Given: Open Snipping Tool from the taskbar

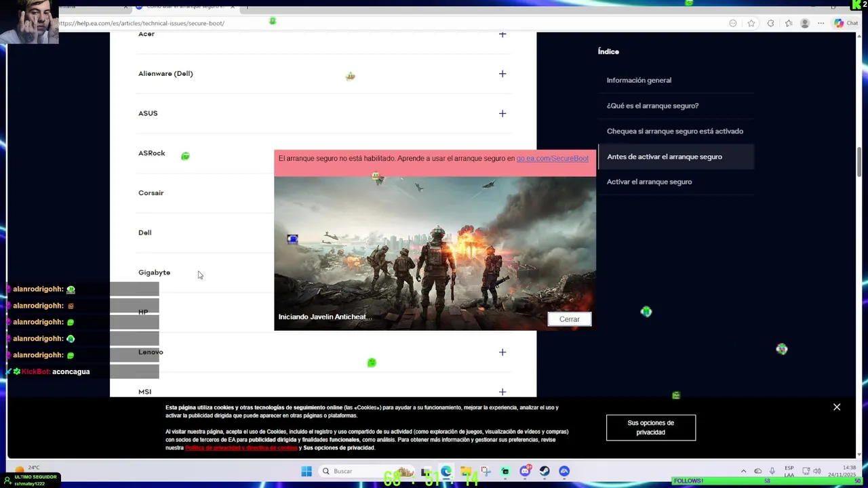Looking at the screenshot, I should [x=486, y=471].
